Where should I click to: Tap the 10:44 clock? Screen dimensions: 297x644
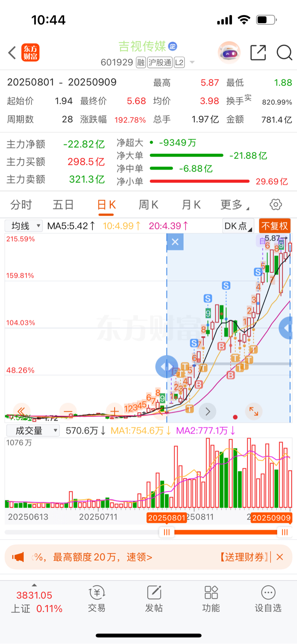(48, 20)
